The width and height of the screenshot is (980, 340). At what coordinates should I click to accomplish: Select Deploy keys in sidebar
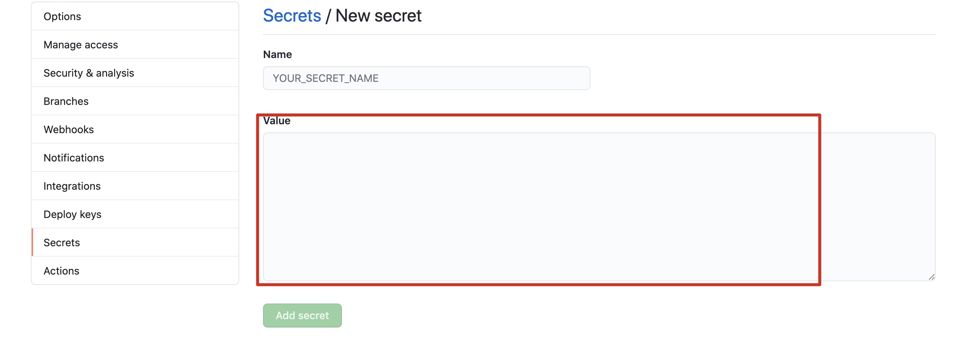(x=72, y=214)
